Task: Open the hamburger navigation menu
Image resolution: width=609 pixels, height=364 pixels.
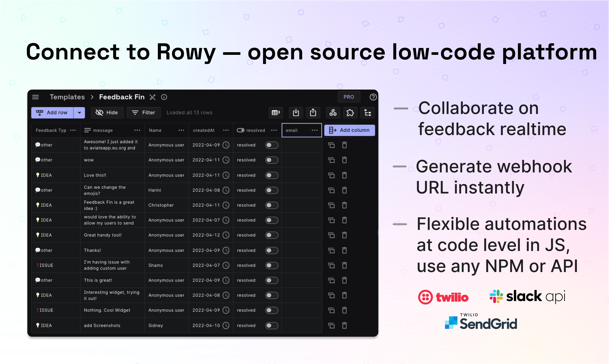Action: pyautogui.click(x=35, y=97)
